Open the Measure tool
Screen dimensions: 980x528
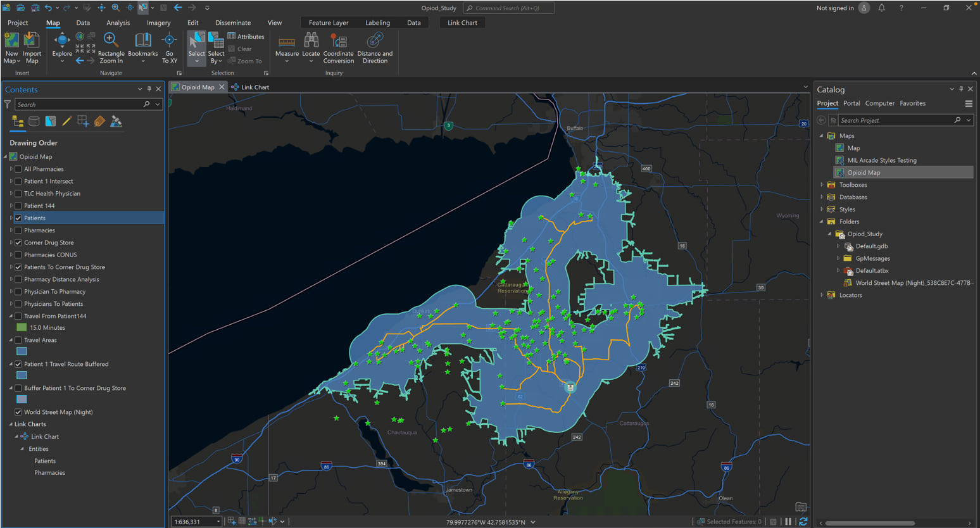tap(287, 42)
